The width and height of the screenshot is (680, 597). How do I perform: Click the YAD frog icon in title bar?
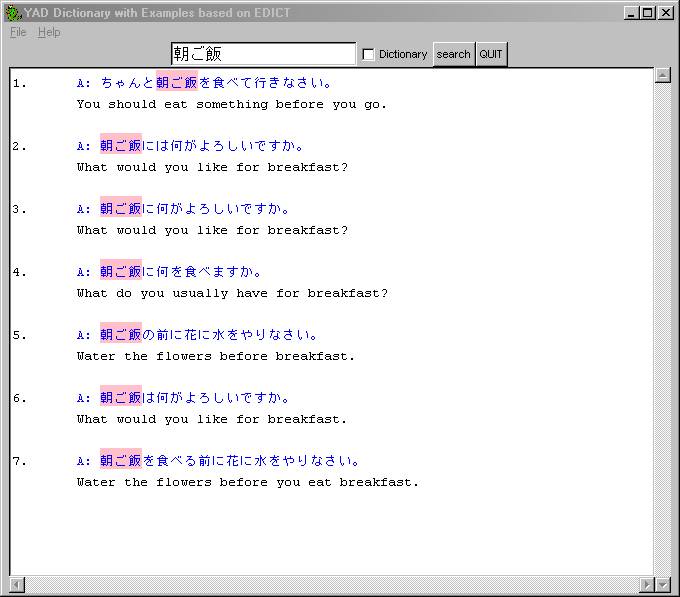tap(13, 13)
